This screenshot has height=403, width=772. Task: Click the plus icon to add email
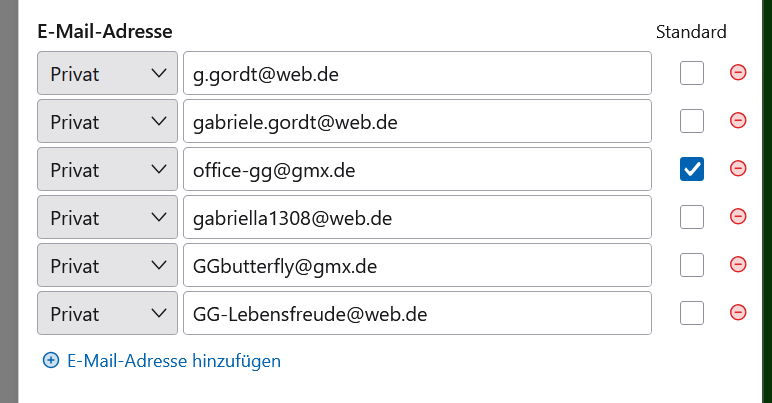pyautogui.click(x=51, y=361)
